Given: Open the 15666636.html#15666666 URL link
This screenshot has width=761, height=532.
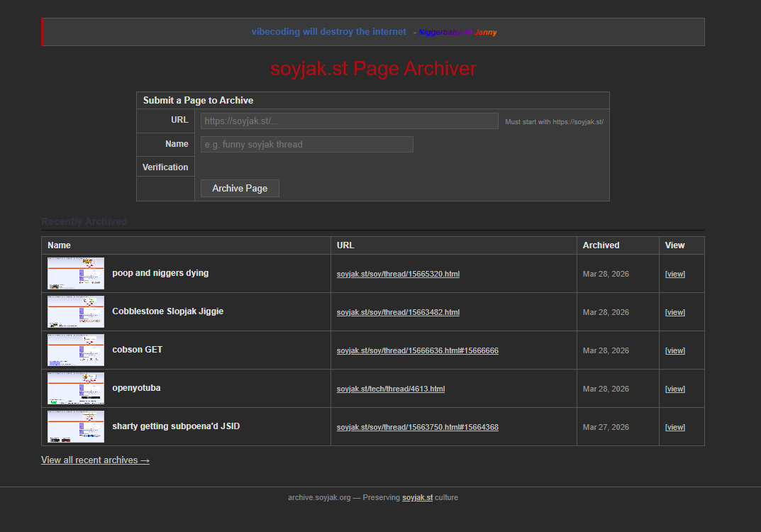Looking at the screenshot, I should coord(417,350).
